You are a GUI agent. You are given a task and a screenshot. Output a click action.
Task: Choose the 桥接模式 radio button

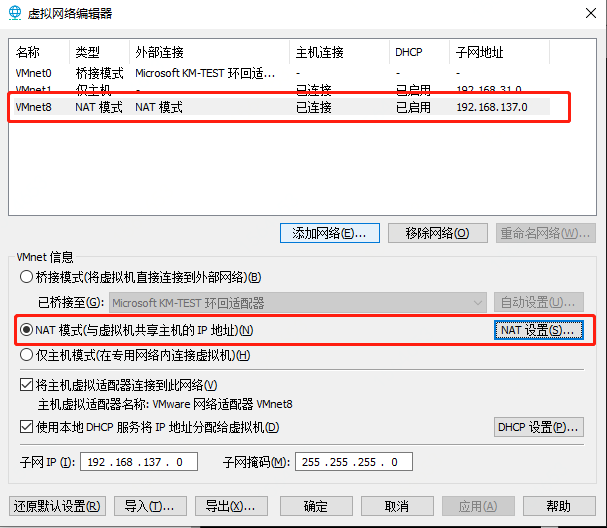pos(27,277)
